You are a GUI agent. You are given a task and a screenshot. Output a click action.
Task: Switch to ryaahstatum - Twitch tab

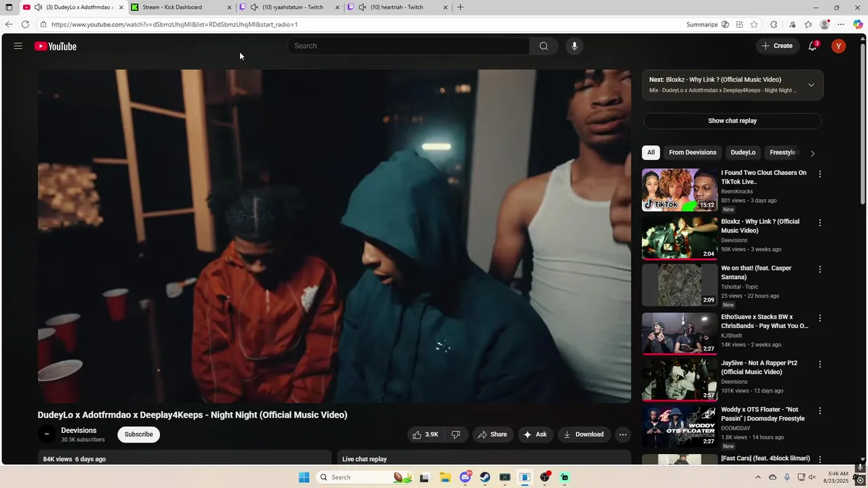pos(289,7)
